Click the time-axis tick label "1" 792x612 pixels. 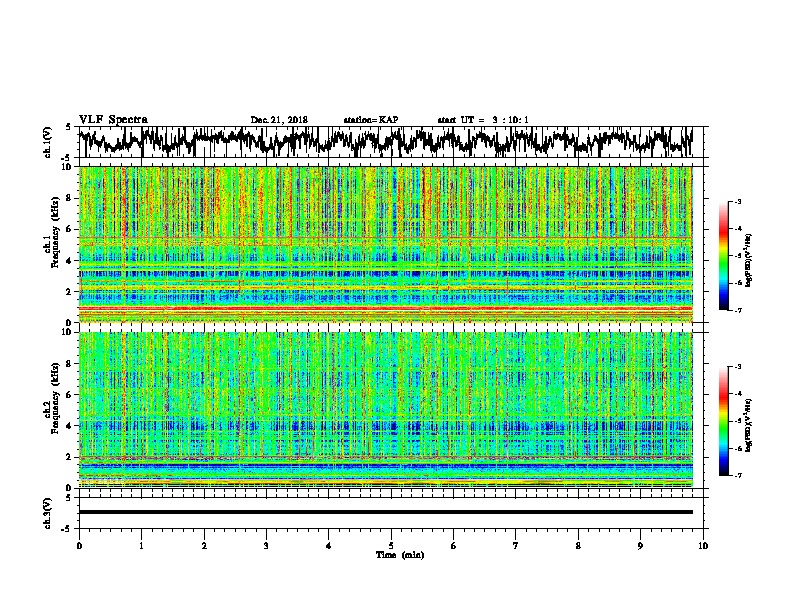click(142, 545)
